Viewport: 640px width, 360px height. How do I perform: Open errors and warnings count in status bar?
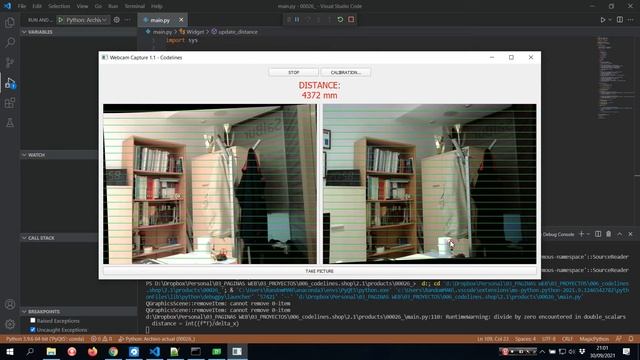(x=101, y=339)
